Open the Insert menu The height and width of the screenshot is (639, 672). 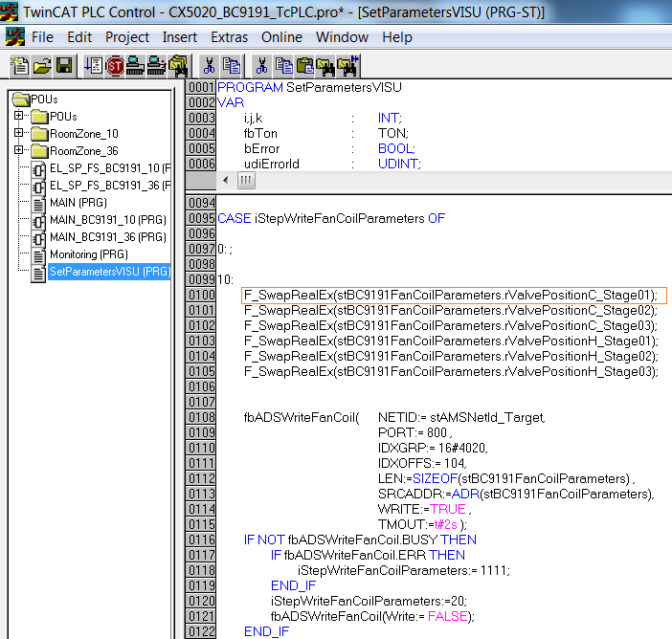(180, 37)
